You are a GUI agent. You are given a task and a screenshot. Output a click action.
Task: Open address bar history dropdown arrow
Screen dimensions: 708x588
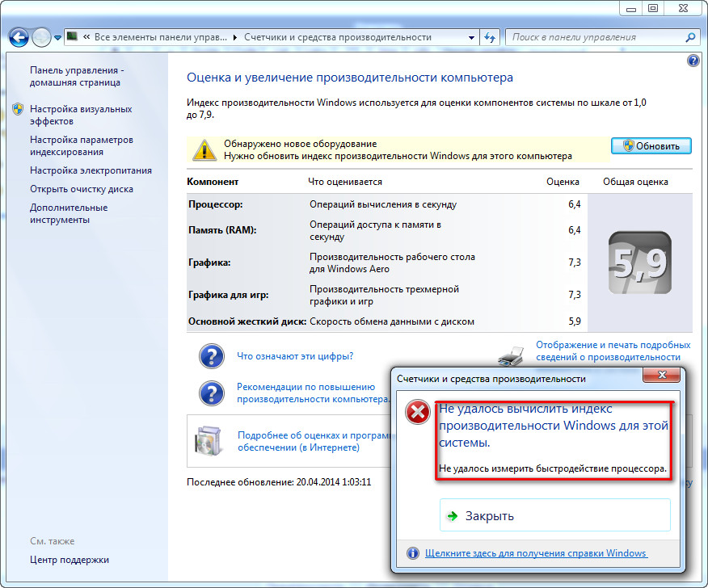pos(471,37)
